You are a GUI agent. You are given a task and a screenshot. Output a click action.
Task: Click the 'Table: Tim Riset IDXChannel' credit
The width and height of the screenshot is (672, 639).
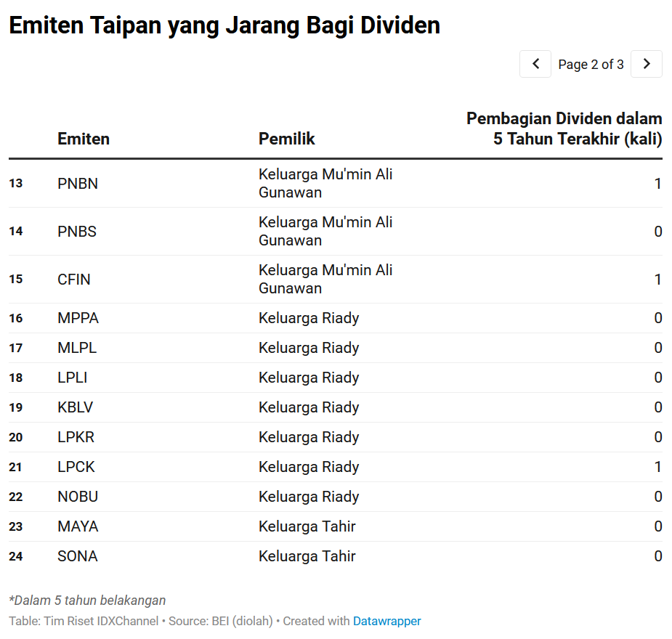tap(84, 621)
